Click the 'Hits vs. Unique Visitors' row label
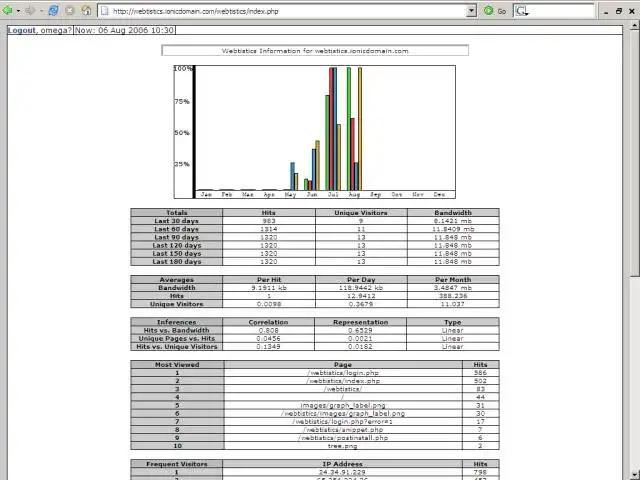 [x=176, y=347]
